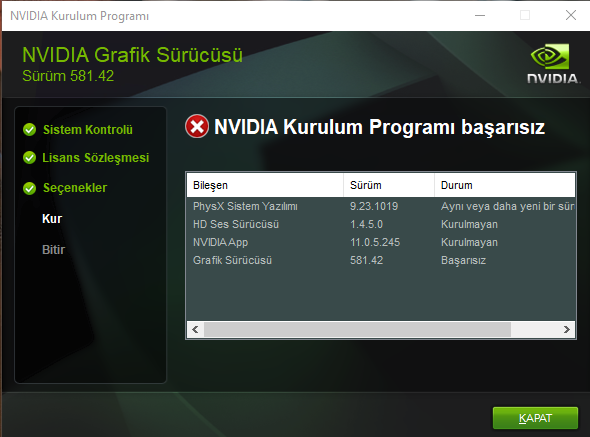Click the left arrow of the horizontal scrollbar
Image resolution: width=590 pixels, height=437 pixels.
(195, 329)
